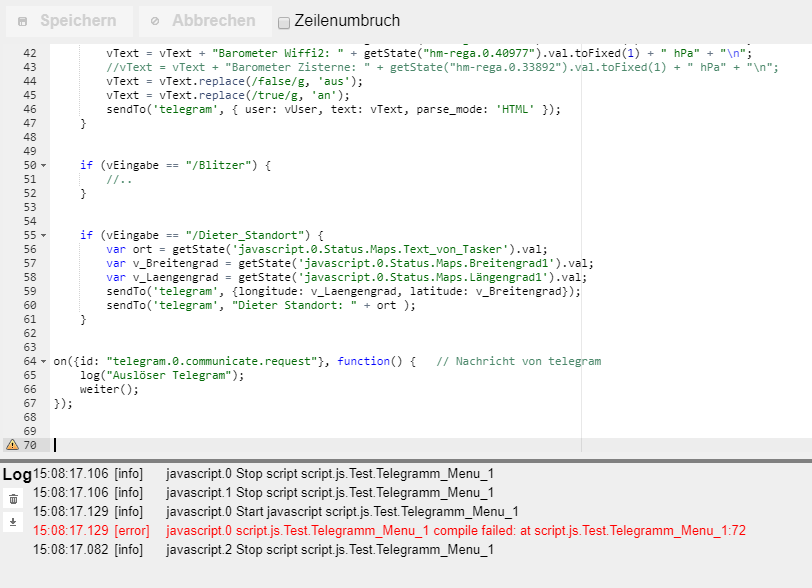Viewport: 812px width, 588px height.
Task: Click the Abbrechen cancel button
Action: tap(206, 21)
